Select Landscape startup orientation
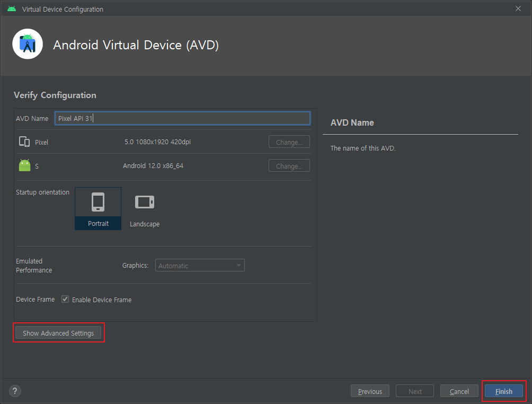The height and width of the screenshot is (404, 532). click(x=145, y=209)
